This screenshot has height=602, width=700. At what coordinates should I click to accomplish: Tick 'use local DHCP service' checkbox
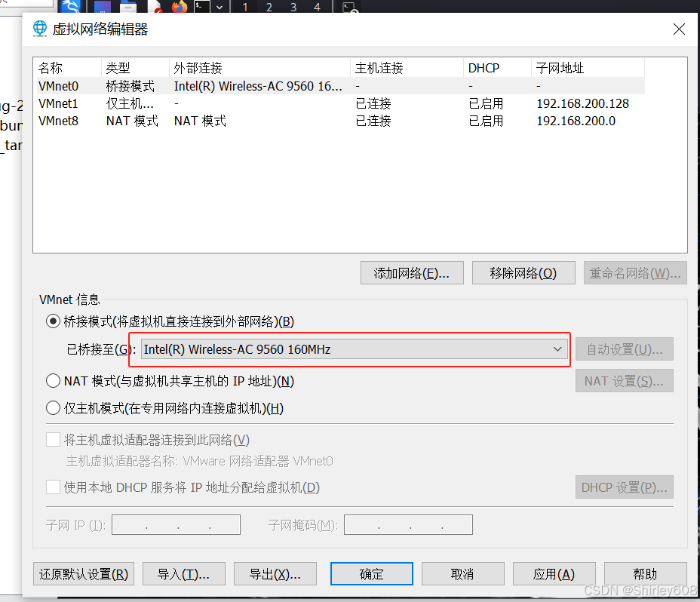coord(53,487)
